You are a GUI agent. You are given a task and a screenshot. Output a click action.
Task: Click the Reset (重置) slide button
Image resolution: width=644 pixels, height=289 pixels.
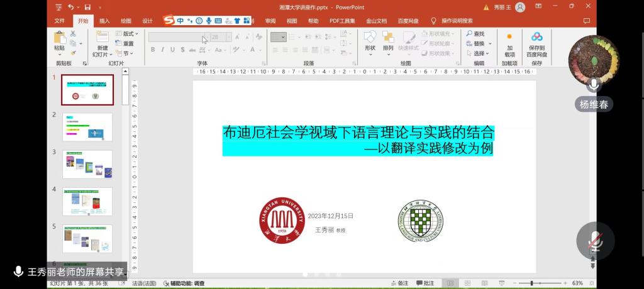pyautogui.click(x=125, y=43)
